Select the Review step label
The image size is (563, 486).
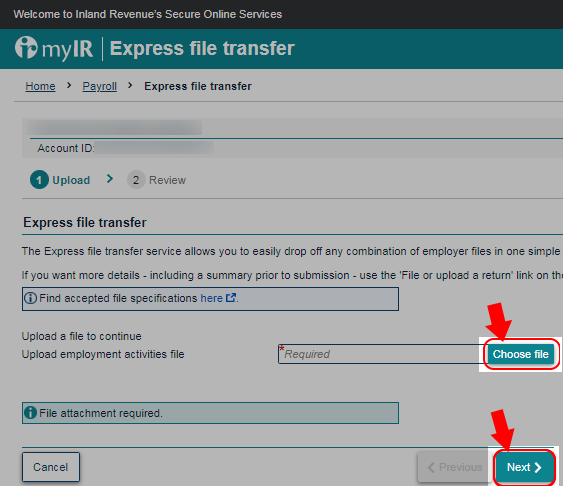click(167, 180)
